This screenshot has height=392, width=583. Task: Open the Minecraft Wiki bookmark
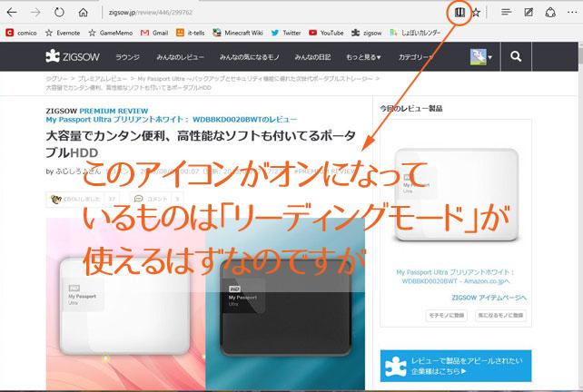click(238, 33)
